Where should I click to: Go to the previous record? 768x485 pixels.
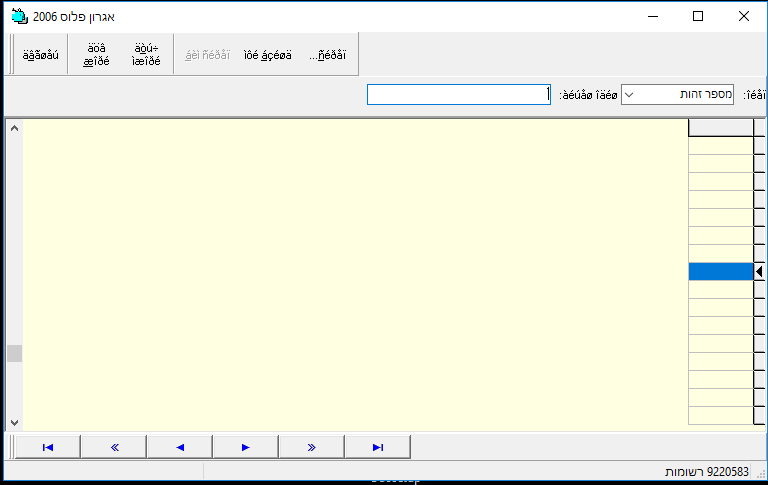tap(180, 447)
